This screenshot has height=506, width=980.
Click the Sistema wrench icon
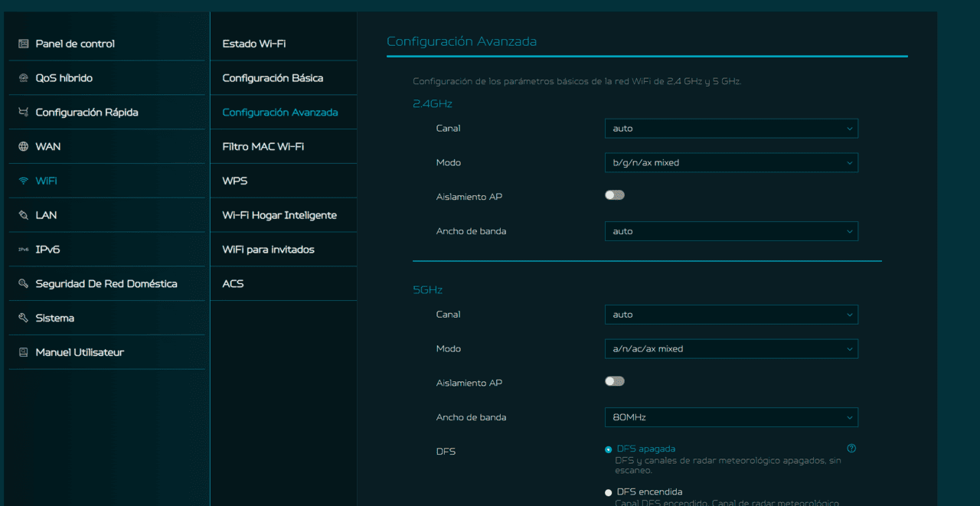[23, 318]
